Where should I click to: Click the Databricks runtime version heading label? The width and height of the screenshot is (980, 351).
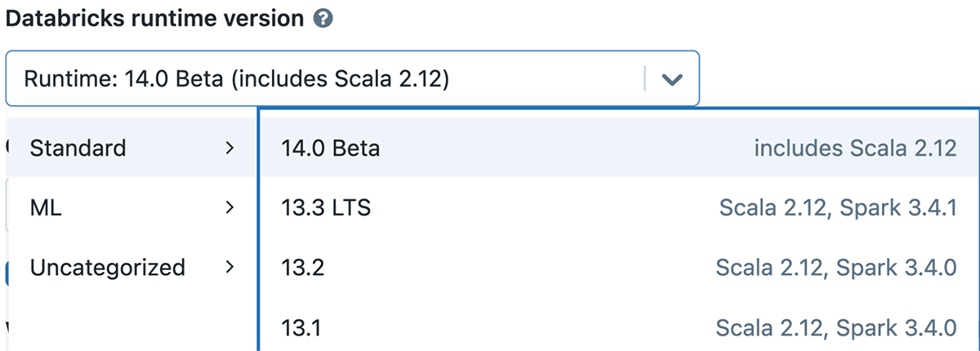(x=154, y=20)
